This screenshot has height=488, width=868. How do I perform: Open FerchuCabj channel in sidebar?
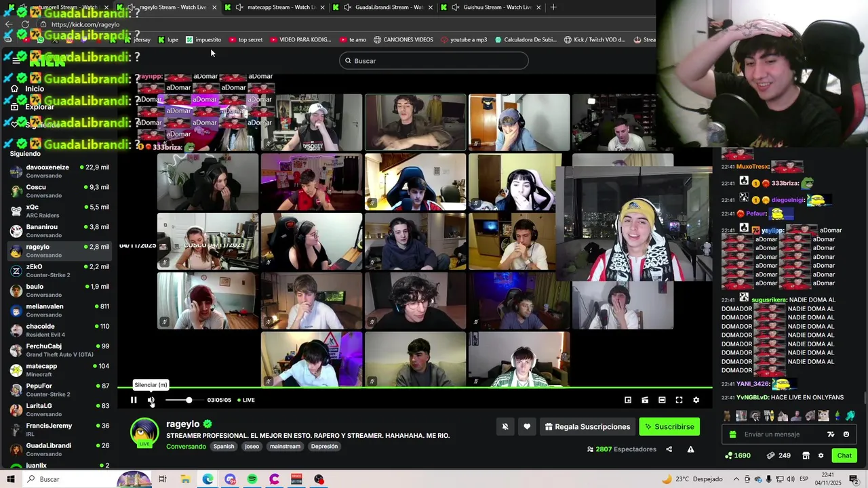coord(59,350)
